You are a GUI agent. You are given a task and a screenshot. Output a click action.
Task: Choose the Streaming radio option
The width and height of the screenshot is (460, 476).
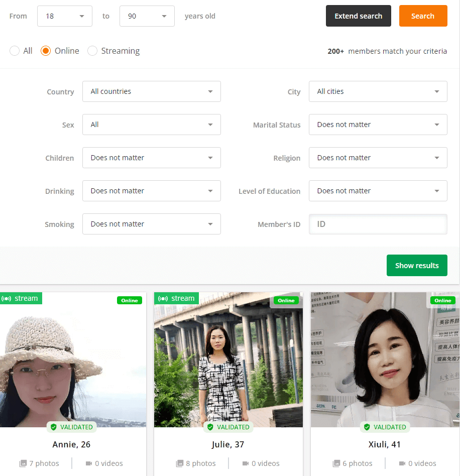click(x=92, y=51)
